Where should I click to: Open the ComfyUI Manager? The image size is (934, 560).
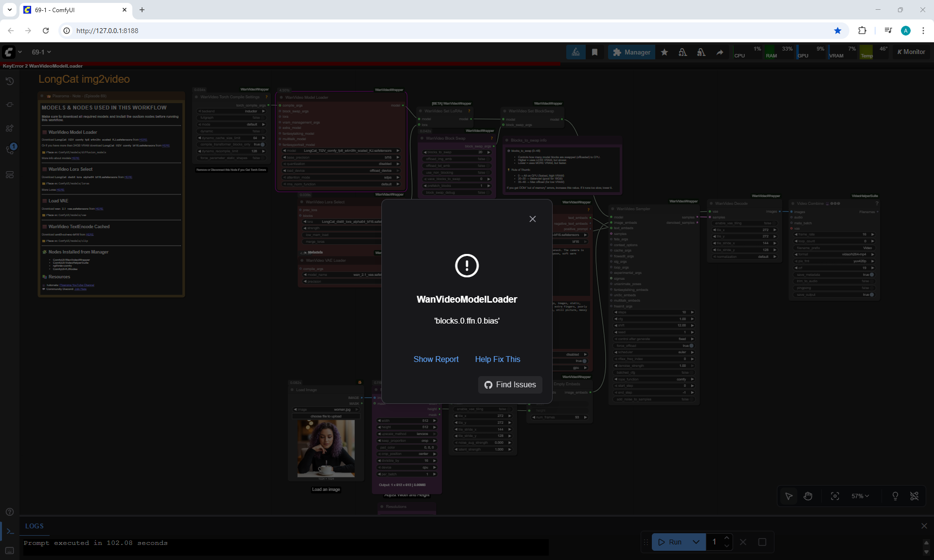pyautogui.click(x=631, y=52)
